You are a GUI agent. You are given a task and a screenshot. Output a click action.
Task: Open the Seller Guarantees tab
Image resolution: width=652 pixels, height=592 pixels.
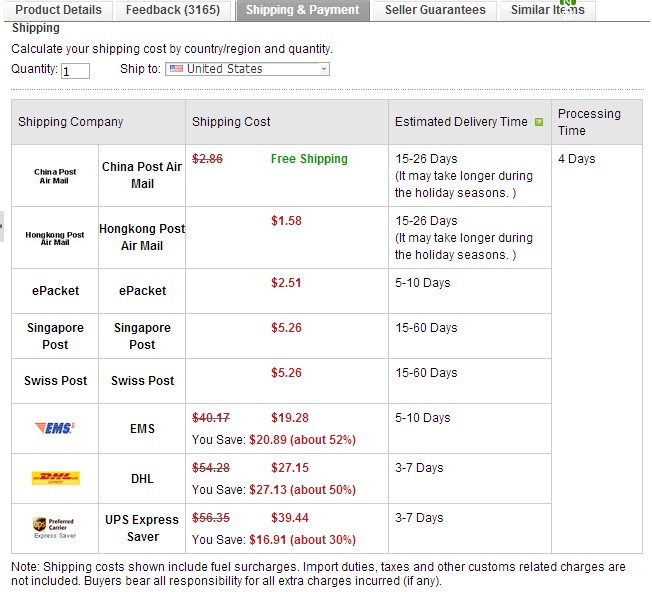[x=435, y=10]
